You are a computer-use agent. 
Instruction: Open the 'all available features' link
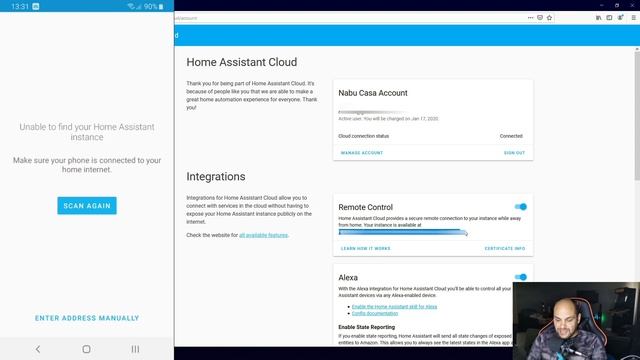[x=263, y=235]
